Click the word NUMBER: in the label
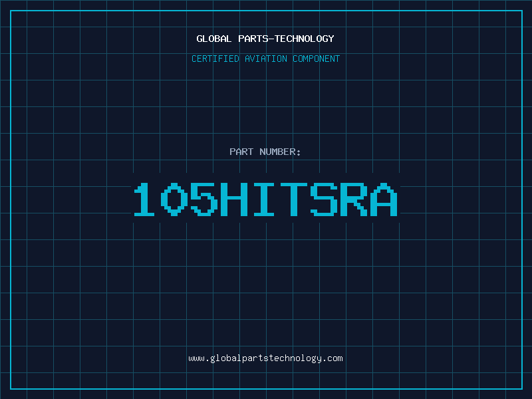 coord(280,152)
